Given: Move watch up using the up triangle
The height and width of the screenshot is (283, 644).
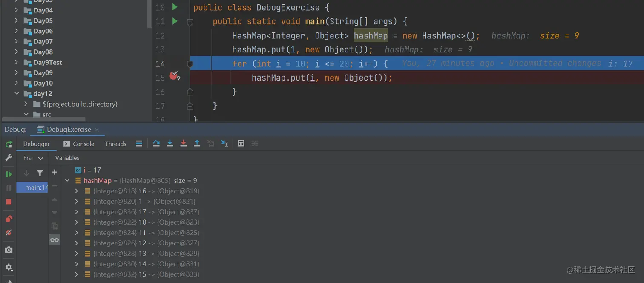Looking at the screenshot, I should [x=55, y=199].
